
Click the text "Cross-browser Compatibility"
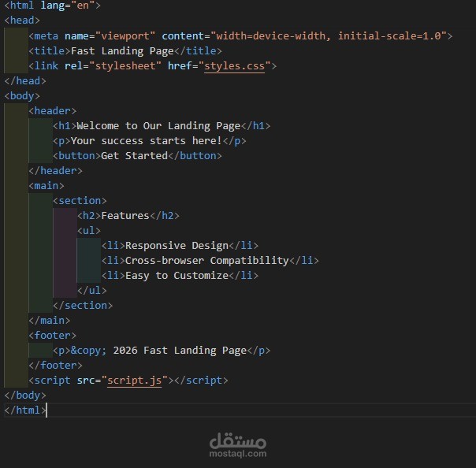pyautogui.click(x=207, y=261)
